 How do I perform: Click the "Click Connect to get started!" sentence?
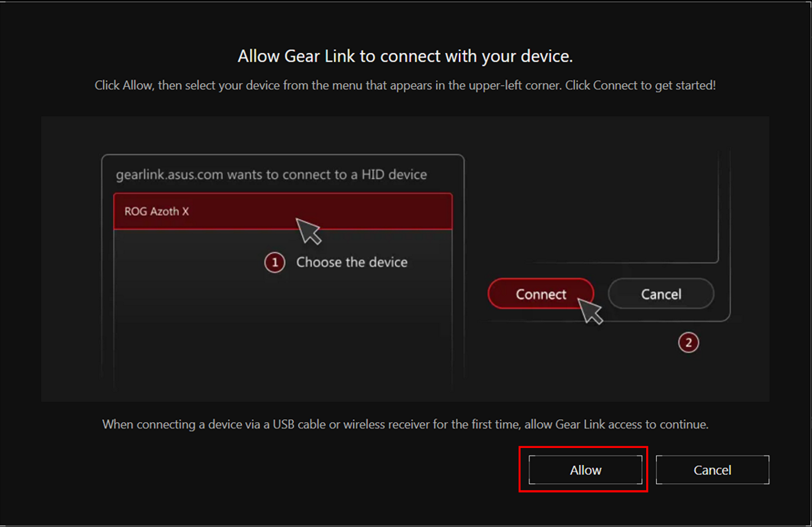(x=640, y=86)
